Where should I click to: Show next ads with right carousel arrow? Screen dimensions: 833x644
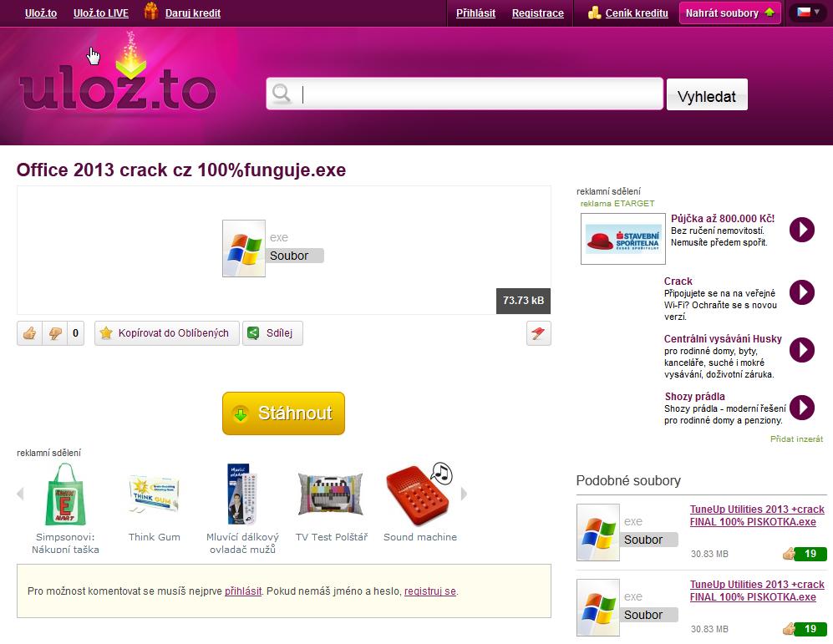click(464, 494)
